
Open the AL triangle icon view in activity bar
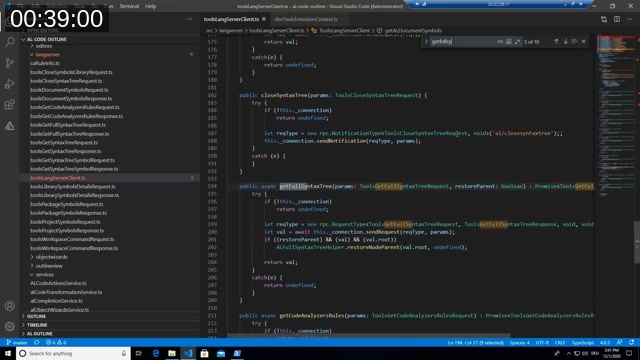point(10,126)
